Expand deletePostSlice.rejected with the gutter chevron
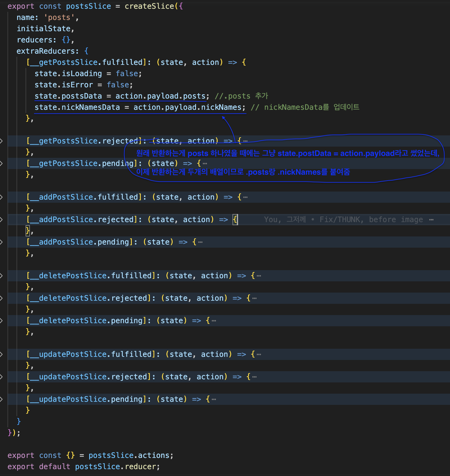450x476 pixels. (1, 298)
